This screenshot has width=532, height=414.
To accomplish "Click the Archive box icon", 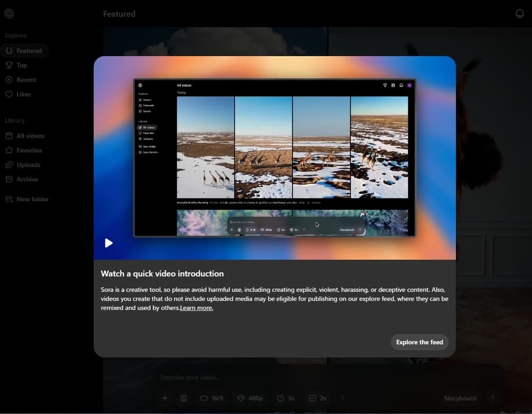I will pyautogui.click(x=9, y=180).
